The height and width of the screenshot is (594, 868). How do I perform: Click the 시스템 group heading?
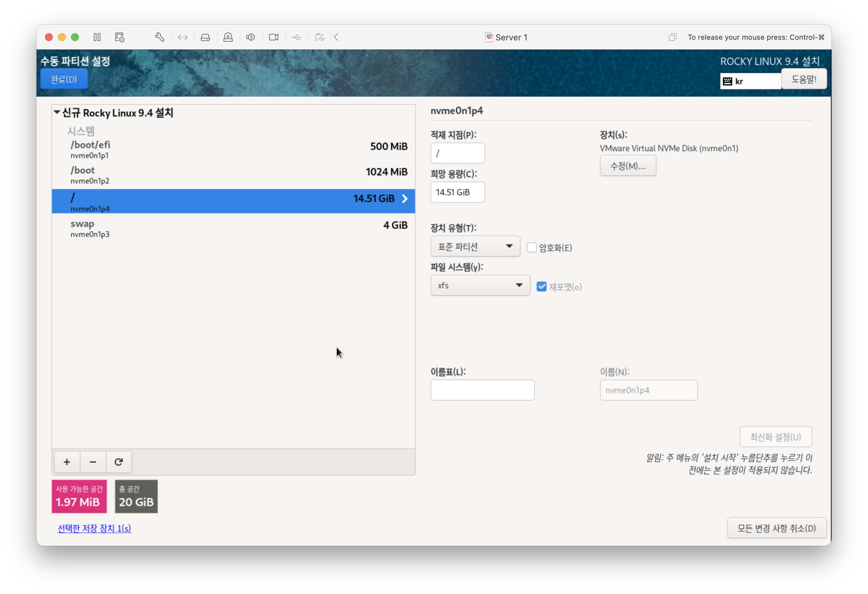81,131
